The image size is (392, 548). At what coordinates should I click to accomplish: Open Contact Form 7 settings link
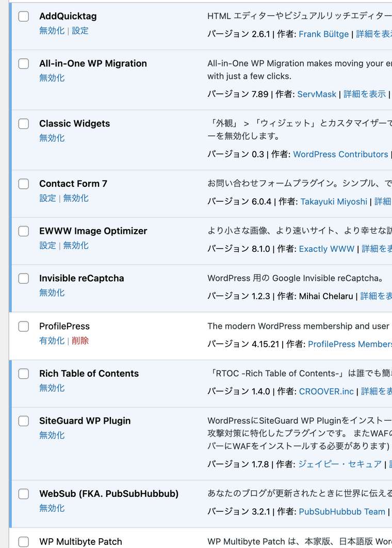tap(47, 198)
